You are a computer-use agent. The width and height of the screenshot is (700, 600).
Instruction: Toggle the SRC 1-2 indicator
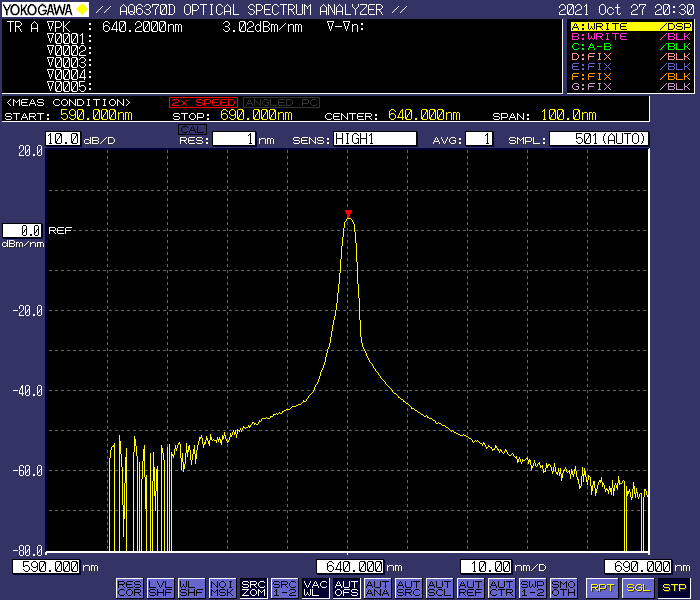coord(284,588)
